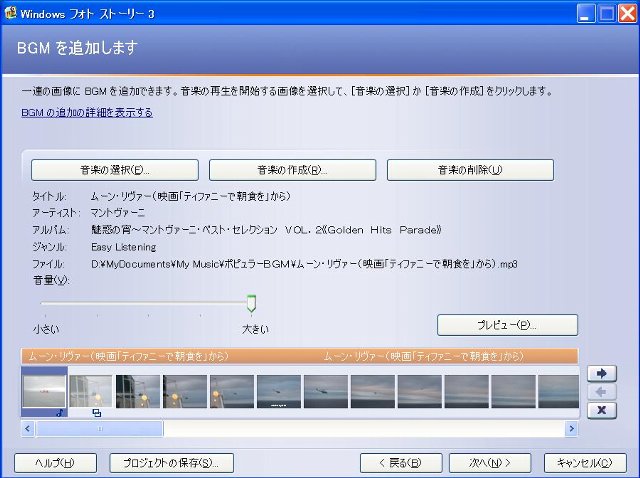Viewport: 640px width, 478px height.
Task: Close the Photo Story window
Action: pyautogui.click(x=627, y=13)
